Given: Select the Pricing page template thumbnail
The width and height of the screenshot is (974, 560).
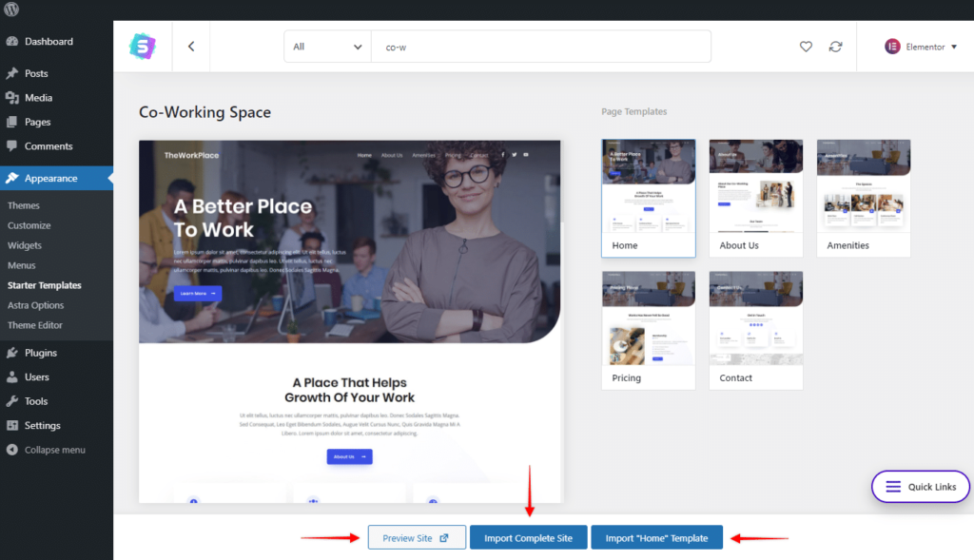Looking at the screenshot, I should [x=648, y=322].
